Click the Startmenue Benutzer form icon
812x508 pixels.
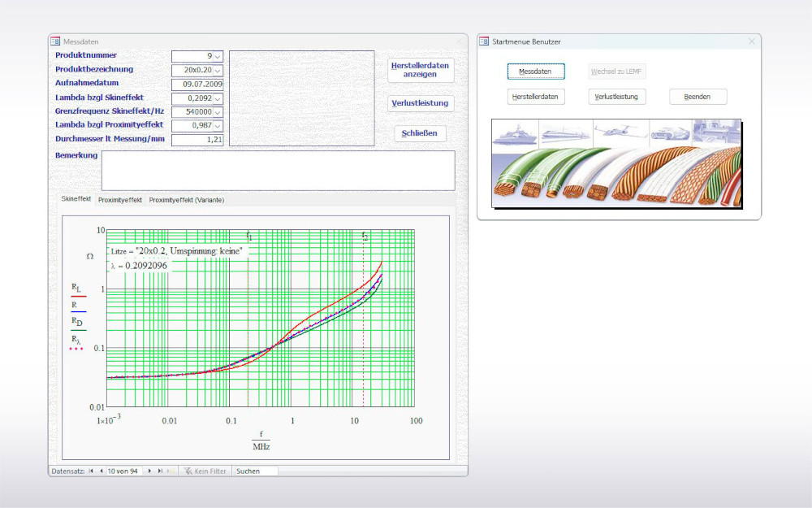coord(486,41)
